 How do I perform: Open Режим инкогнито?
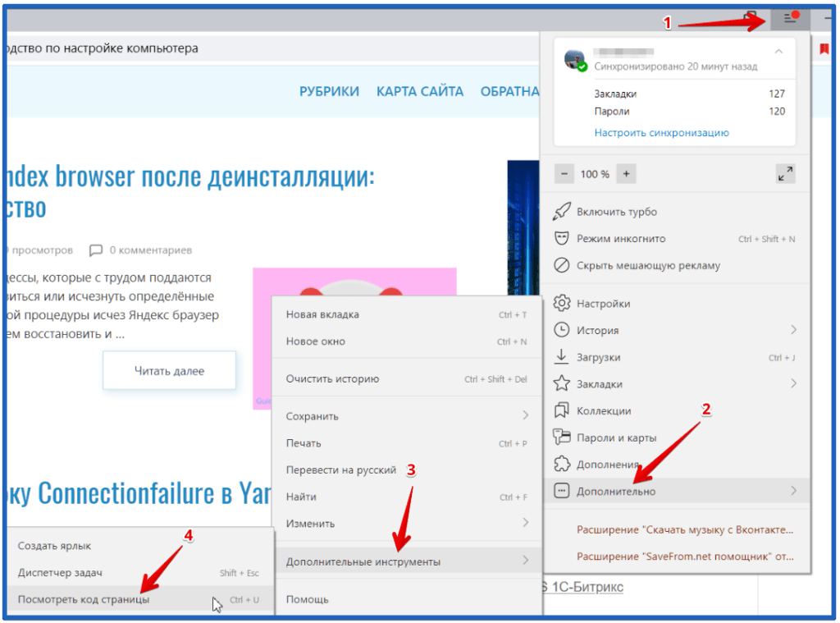point(676,239)
